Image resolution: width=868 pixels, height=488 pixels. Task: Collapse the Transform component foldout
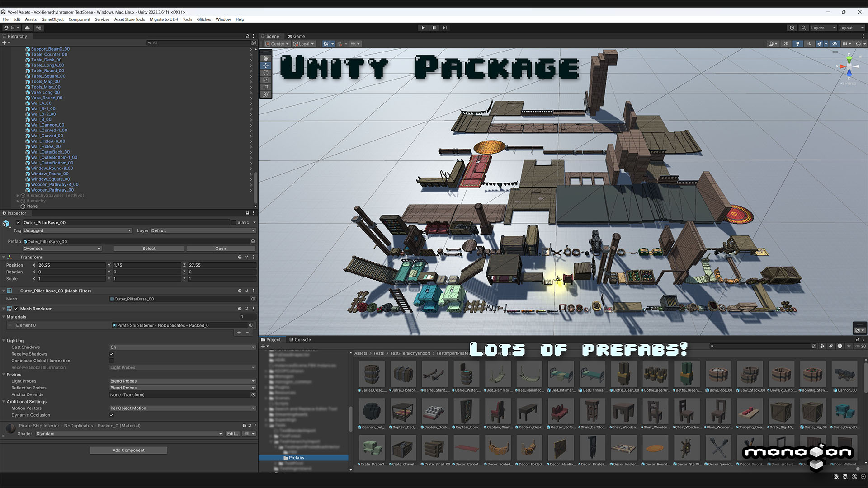[4, 257]
